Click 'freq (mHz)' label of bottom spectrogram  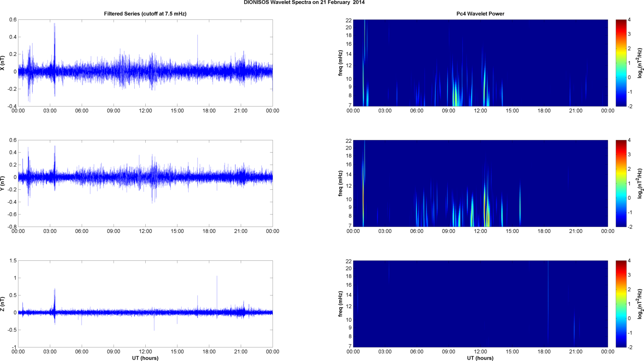pyautogui.click(x=340, y=304)
